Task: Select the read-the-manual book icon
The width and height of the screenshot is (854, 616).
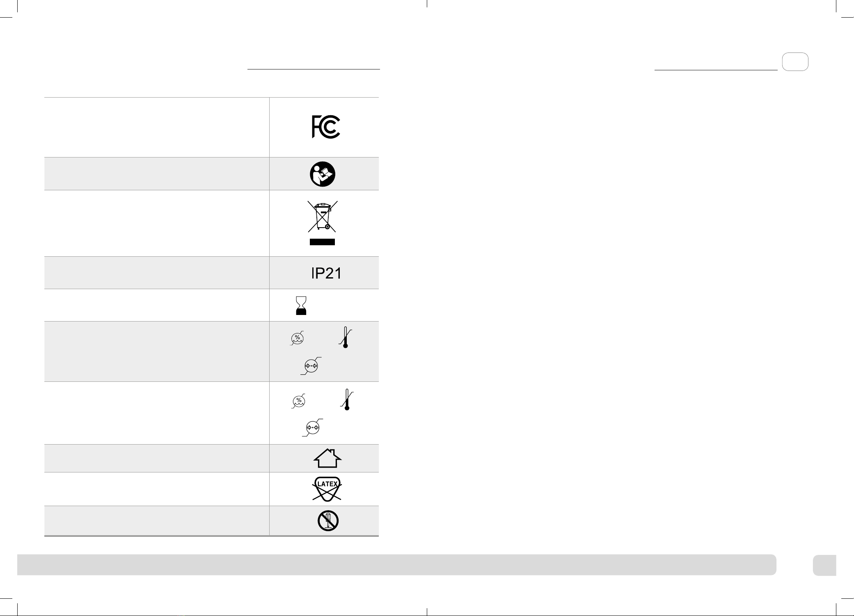Action: click(322, 174)
